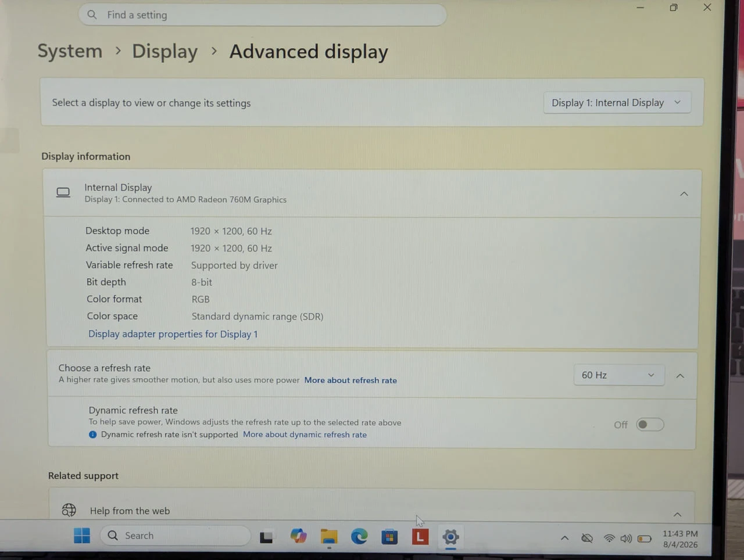Click the Desktop mode value 1920 × 1200, 60 Hz
Viewport: 744px width, 560px height.
(231, 231)
